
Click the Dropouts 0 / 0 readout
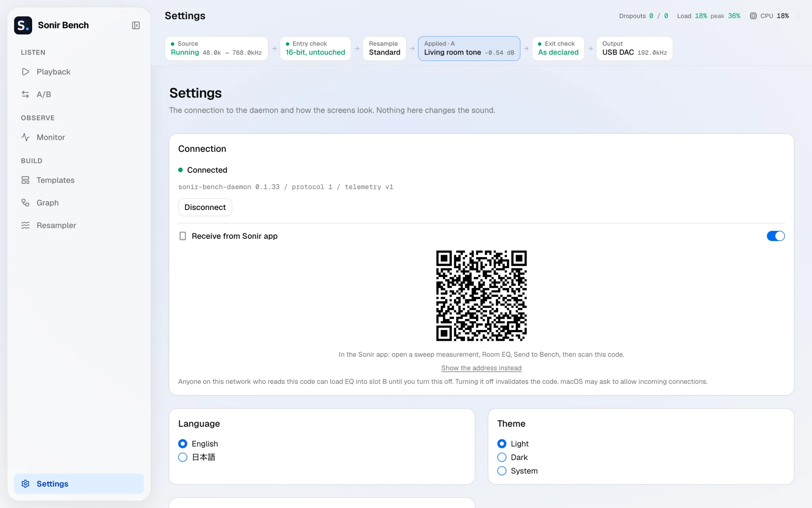click(644, 16)
